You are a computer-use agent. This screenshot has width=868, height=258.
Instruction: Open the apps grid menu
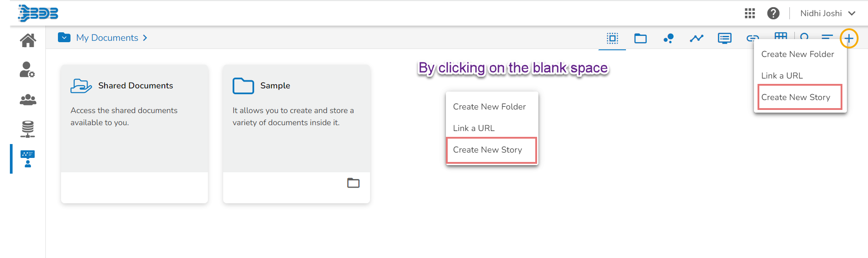[x=750, y=13]
